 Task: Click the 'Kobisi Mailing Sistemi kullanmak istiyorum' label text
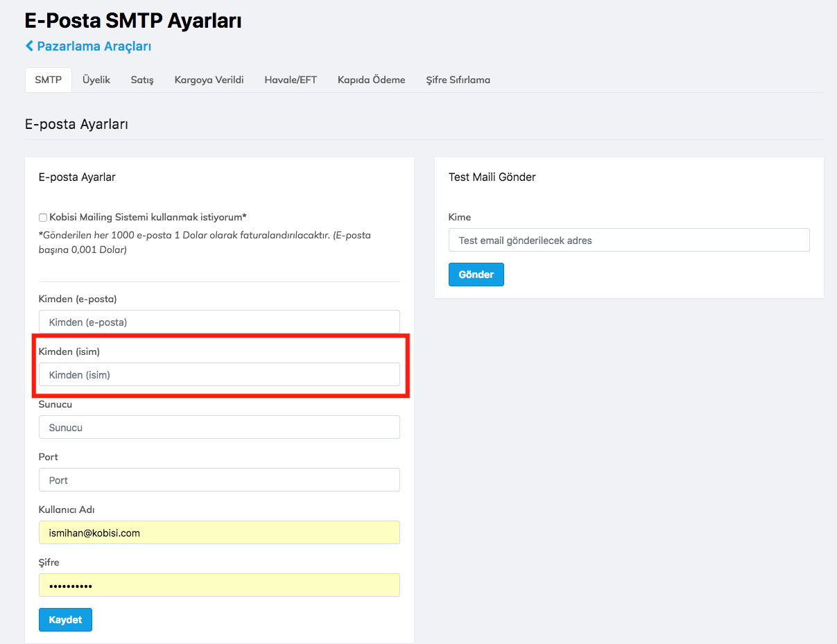(148, 217)
